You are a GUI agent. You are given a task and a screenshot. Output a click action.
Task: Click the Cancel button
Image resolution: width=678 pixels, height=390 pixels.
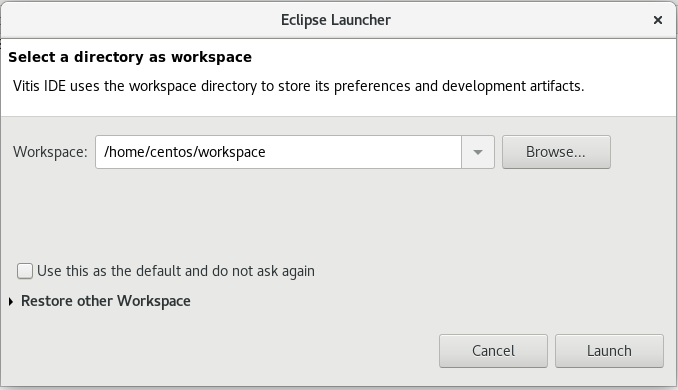click(493, 351)
